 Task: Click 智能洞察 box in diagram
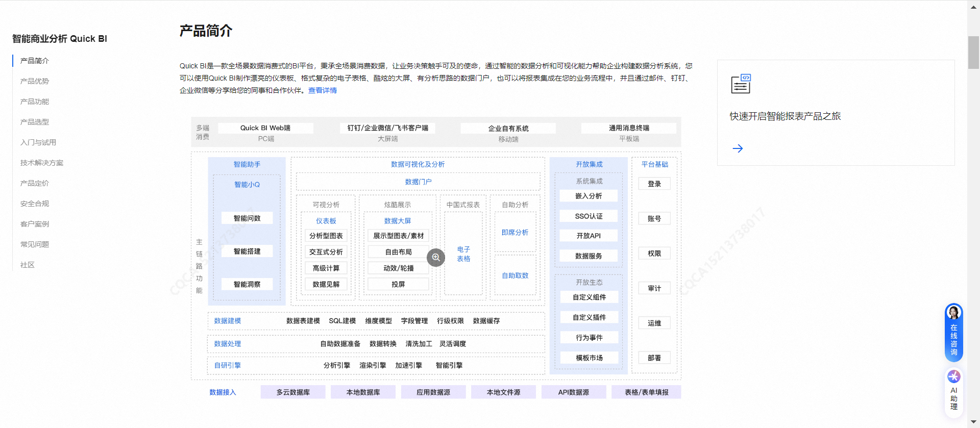[x=247, y=284]
